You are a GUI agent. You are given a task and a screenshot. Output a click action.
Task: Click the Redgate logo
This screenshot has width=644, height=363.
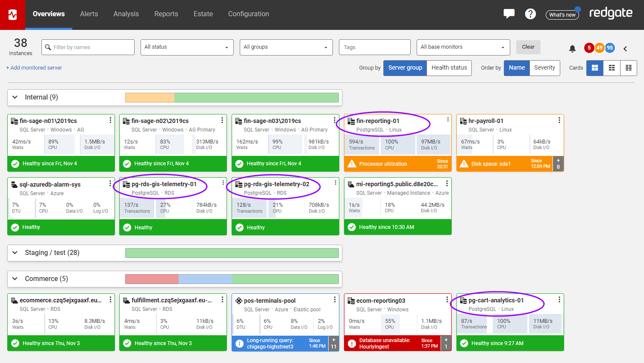[x=611, y=13]
